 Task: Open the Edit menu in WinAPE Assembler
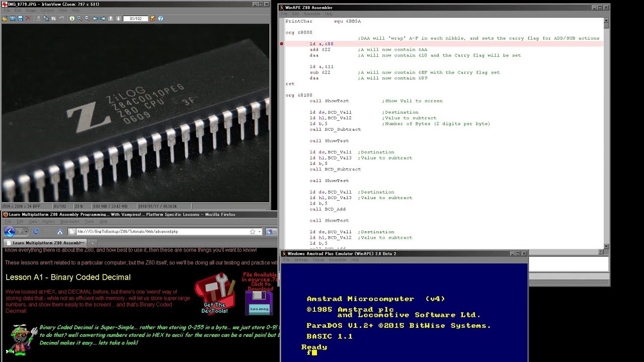point(296,14)
